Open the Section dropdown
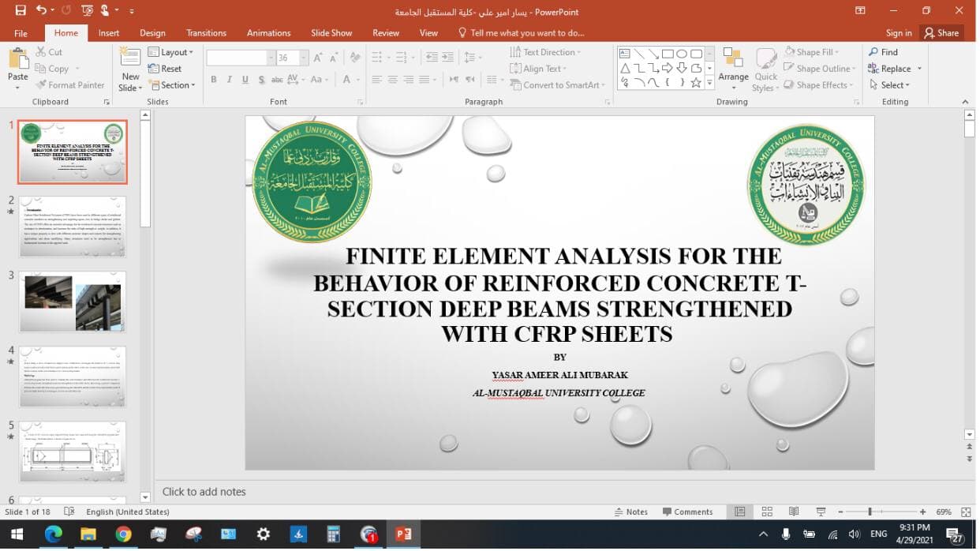The height and width of the screenshot is (551, 980). (x=171, y=85)
